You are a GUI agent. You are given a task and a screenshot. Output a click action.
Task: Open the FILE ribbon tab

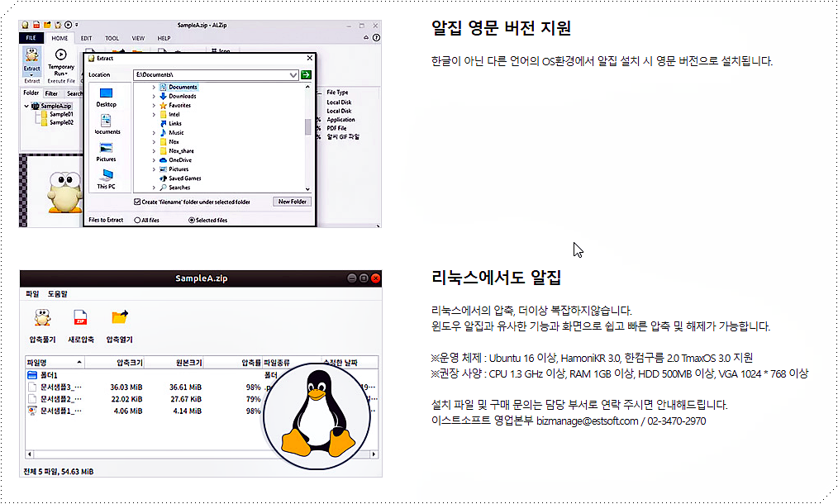pyautogui.click(x=31, y=38)
